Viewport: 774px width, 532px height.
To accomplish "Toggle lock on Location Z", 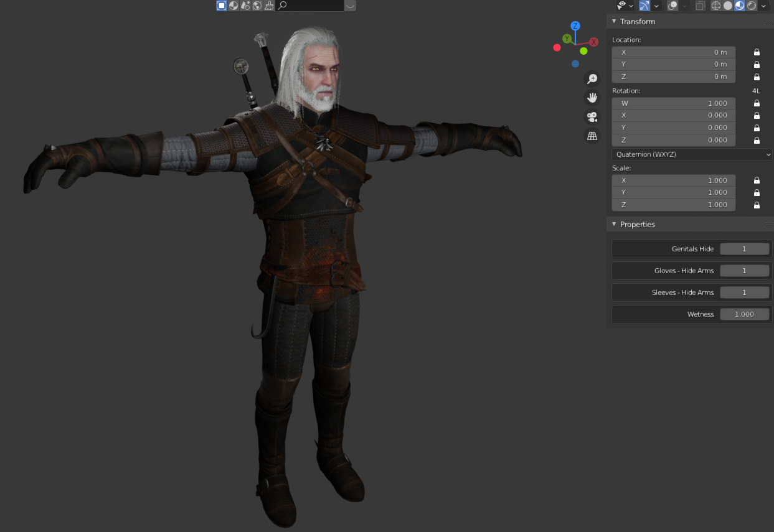I will pyautogui.click(x=757, y=77).
